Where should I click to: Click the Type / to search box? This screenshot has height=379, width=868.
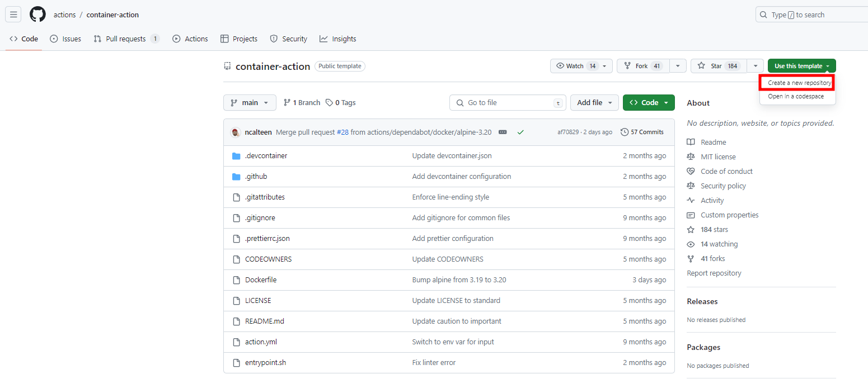click(812, 15)
